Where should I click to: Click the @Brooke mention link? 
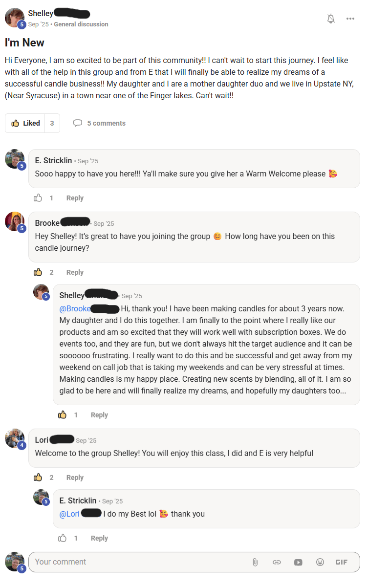click(x=75, y=309)
